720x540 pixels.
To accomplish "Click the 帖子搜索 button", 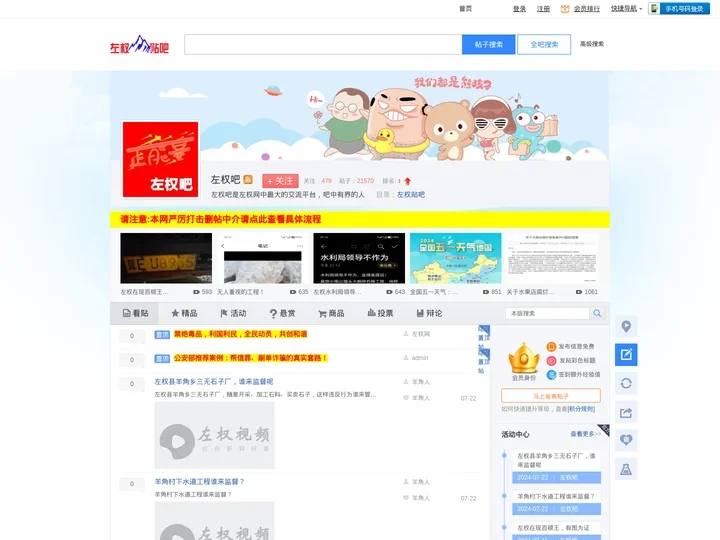I will [x=489, y=45].
